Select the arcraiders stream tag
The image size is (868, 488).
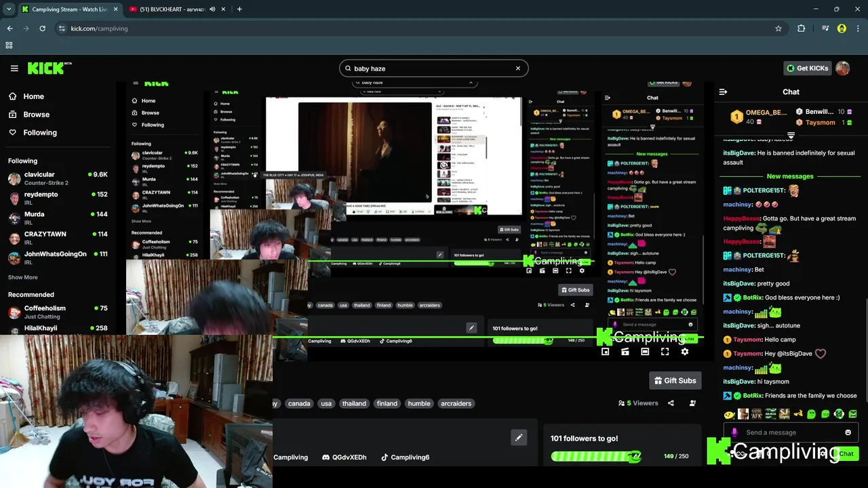click(456, 403)
